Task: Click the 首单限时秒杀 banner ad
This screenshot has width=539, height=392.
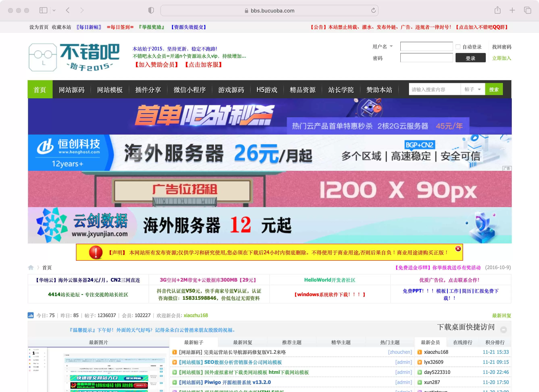Action: tap(270, 116)
